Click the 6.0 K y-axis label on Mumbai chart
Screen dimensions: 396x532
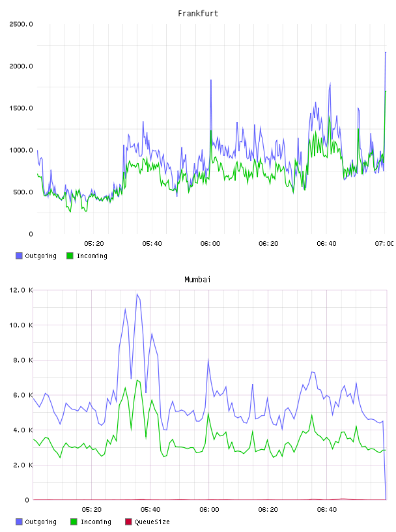tap(23, 395)
